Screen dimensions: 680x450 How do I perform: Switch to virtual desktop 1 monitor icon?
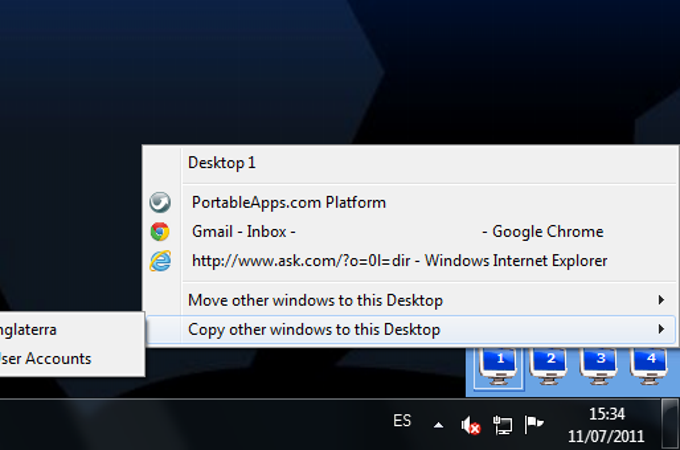pyautogui.click(x=499, y=368)
